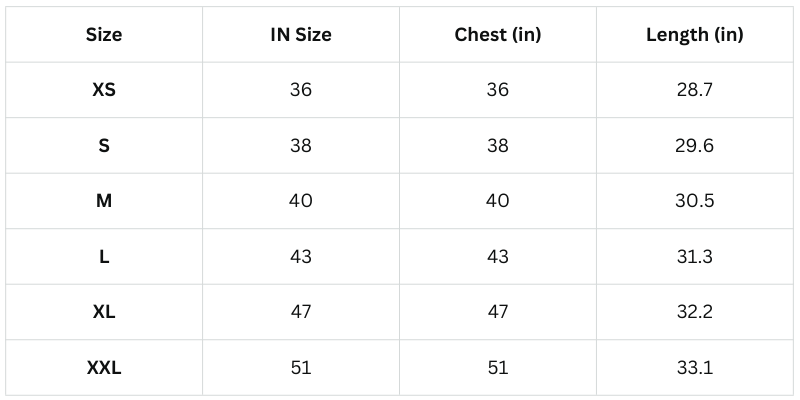Click the M size row label
The height and width of the screenshot is (400, 800).
[x=104, y=201]
